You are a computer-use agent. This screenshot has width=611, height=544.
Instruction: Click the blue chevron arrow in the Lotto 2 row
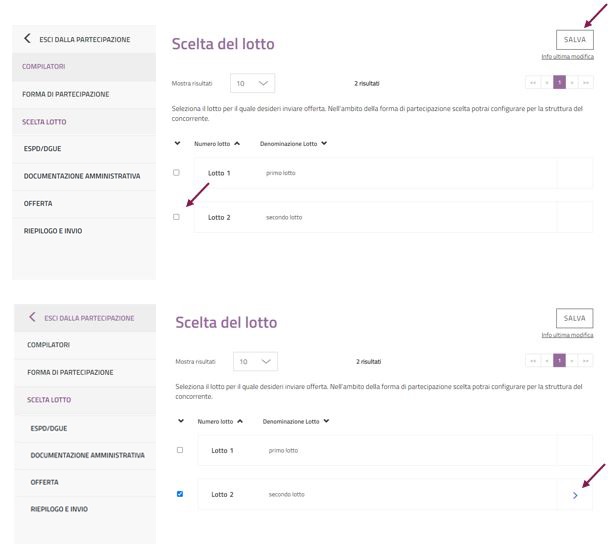point(574,495)
